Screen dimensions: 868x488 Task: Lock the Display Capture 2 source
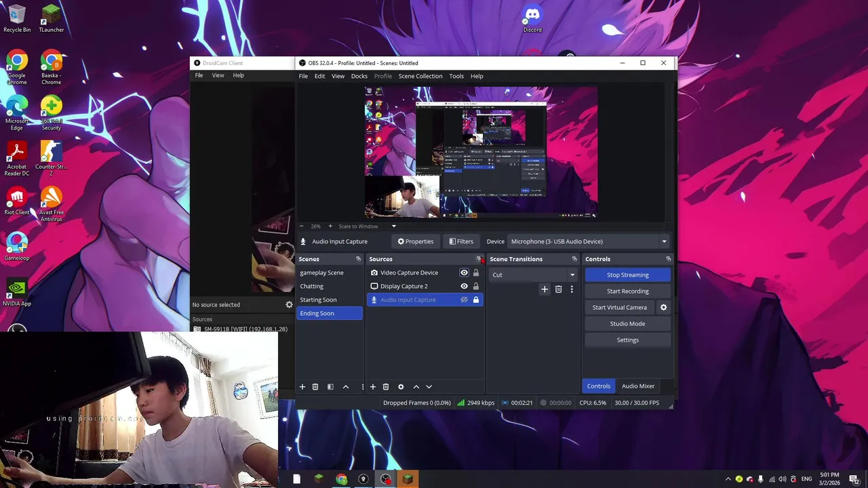click(x=475, y=286)
